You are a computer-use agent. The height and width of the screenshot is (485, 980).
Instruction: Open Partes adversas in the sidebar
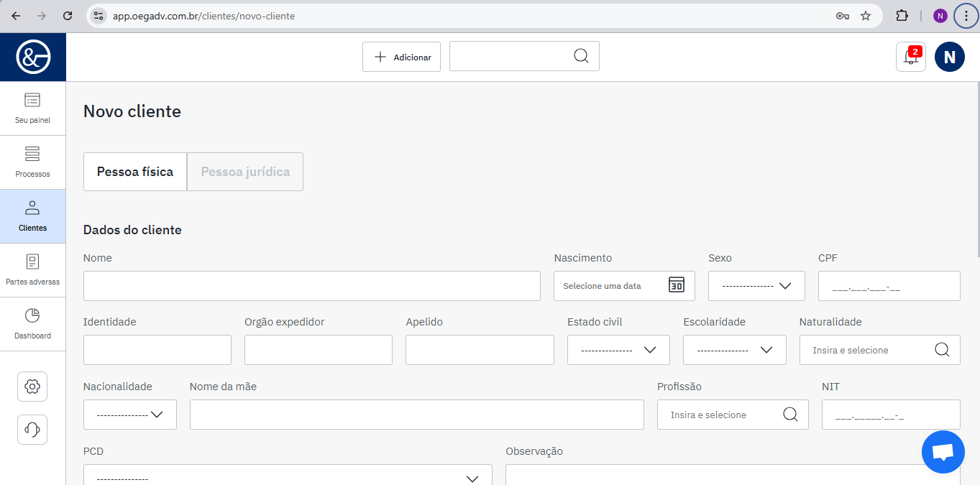tap(33, 270)
